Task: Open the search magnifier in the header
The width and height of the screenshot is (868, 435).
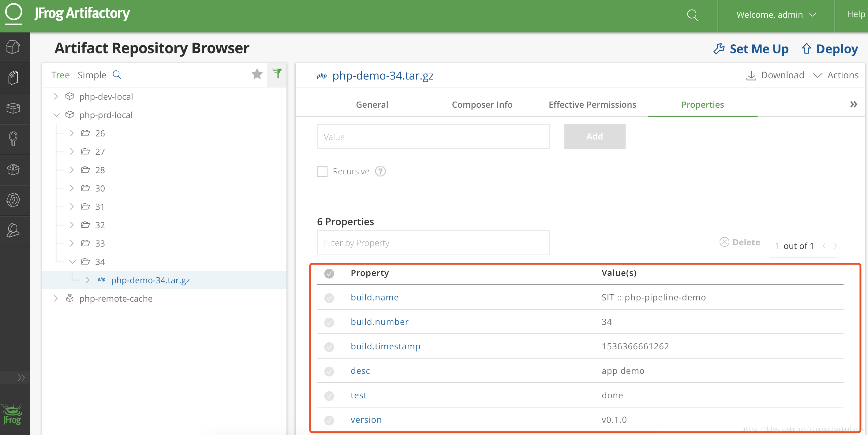Action: (x=692, y=15)
